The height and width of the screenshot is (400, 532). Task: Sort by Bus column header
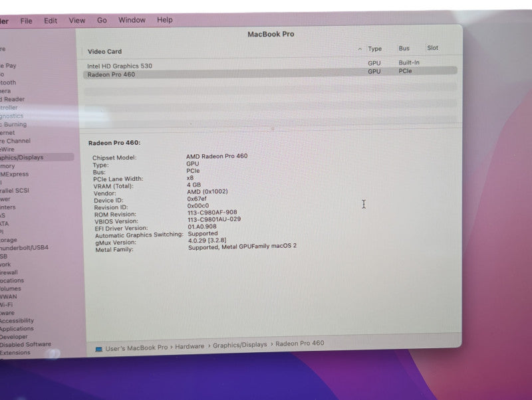click(x=404, y=49)
